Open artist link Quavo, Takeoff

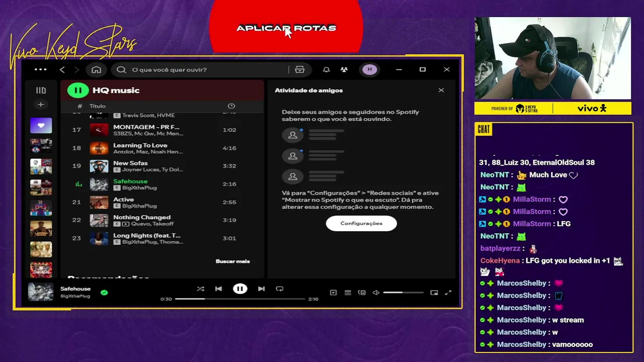coord(152,224)
